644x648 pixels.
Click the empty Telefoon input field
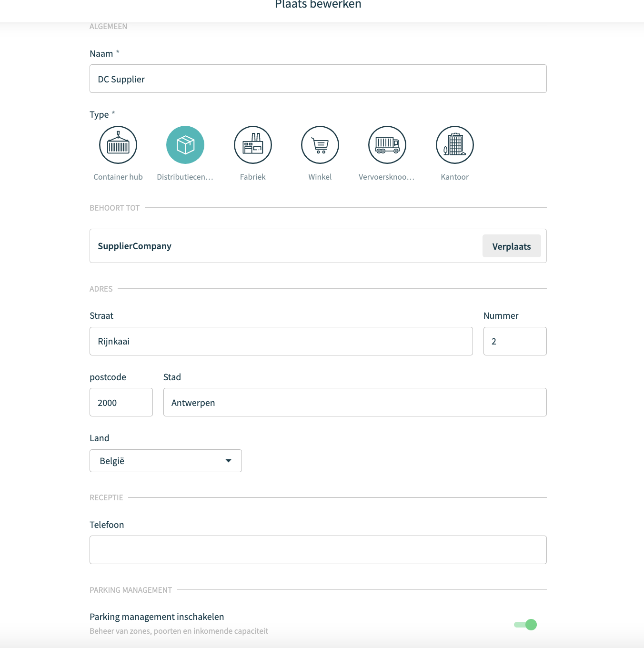pos(318,550)
